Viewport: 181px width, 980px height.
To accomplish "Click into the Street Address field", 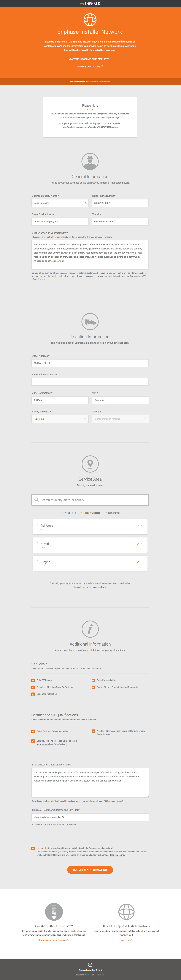I will 90,363.
